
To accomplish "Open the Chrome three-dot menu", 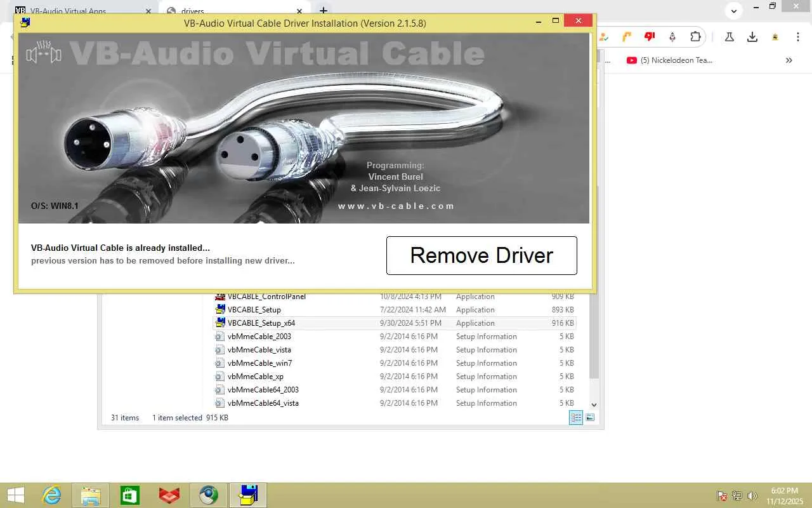I will pos(798,37).
